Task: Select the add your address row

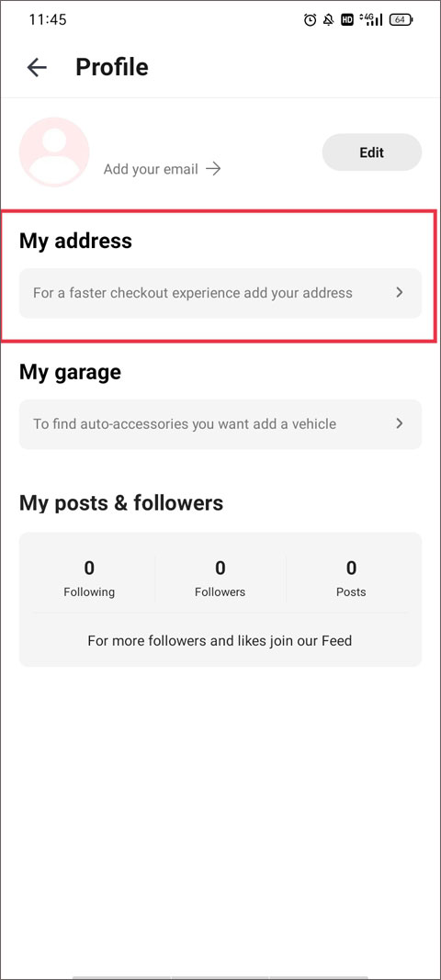Action: tap(220, 293)
